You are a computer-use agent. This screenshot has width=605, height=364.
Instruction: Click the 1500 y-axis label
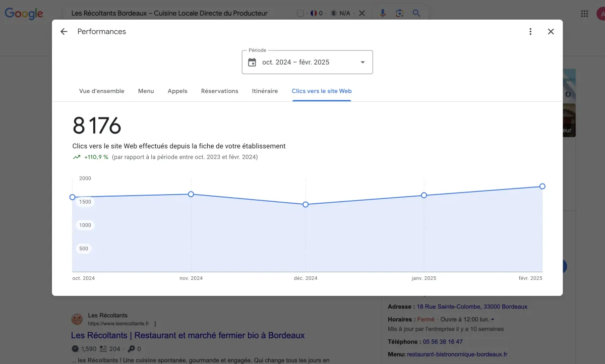tap(85, 202)
